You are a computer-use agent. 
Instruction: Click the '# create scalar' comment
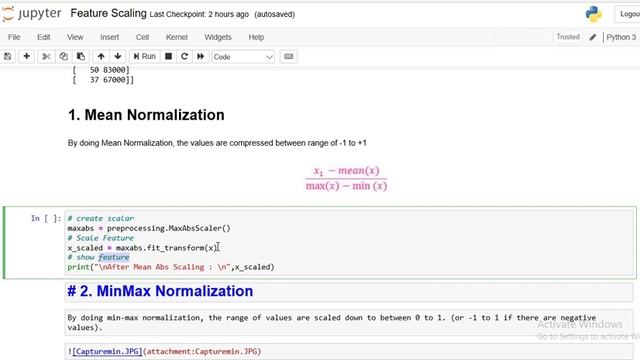click(101, 218)
